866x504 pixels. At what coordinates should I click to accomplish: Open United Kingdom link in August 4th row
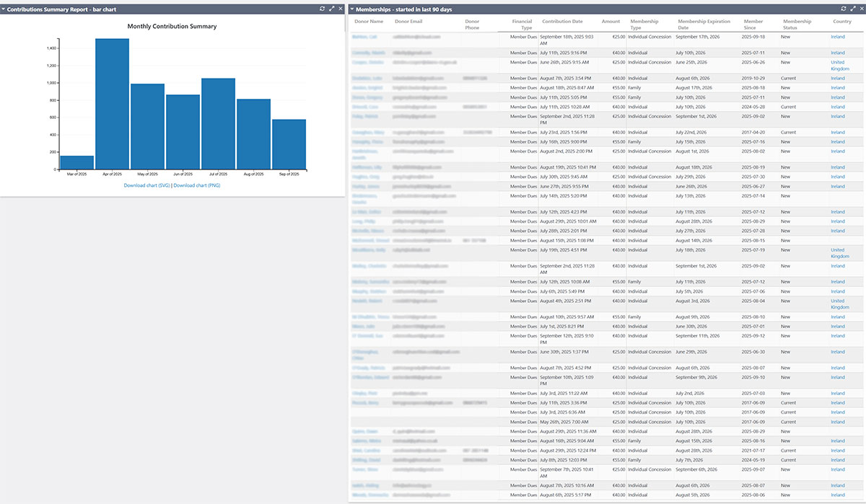pos(839,304)
